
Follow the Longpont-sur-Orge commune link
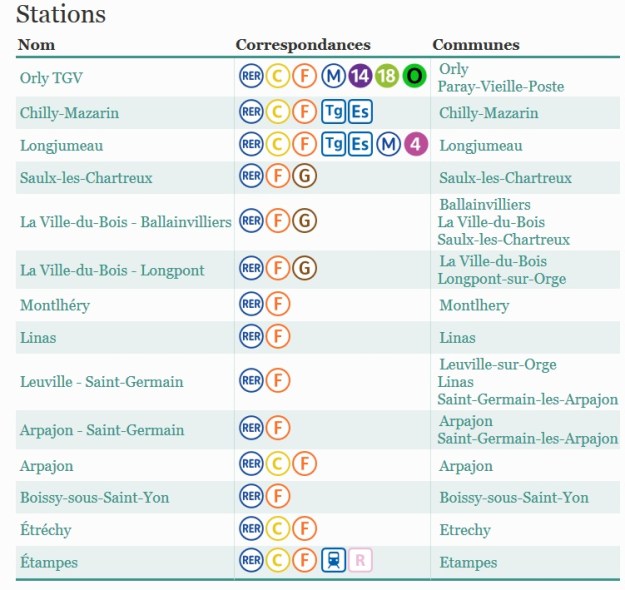click(501, 279)
